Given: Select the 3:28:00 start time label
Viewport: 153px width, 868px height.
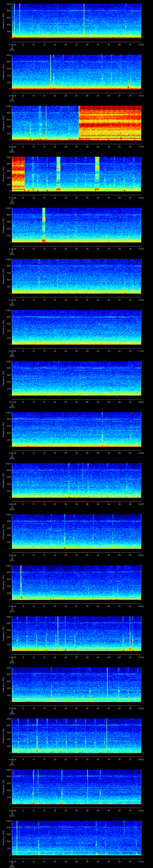Looking at the screenshot, I should point(12,759).
